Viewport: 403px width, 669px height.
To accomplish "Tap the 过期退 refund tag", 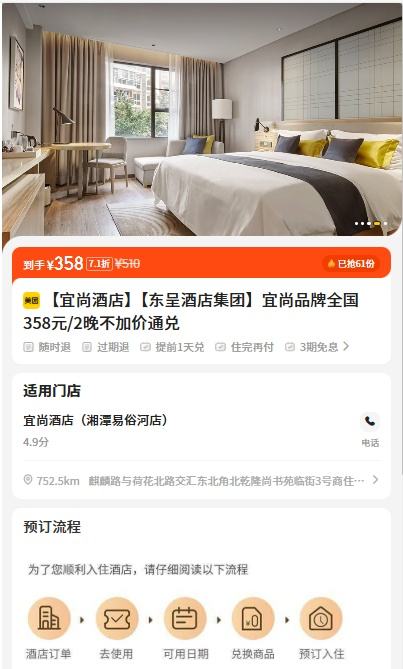I will click(x=105, y=347).
